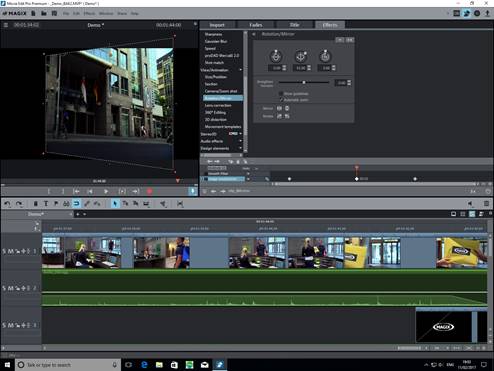
Task: Expand the Audio effects category arrow
Action: 241,141
